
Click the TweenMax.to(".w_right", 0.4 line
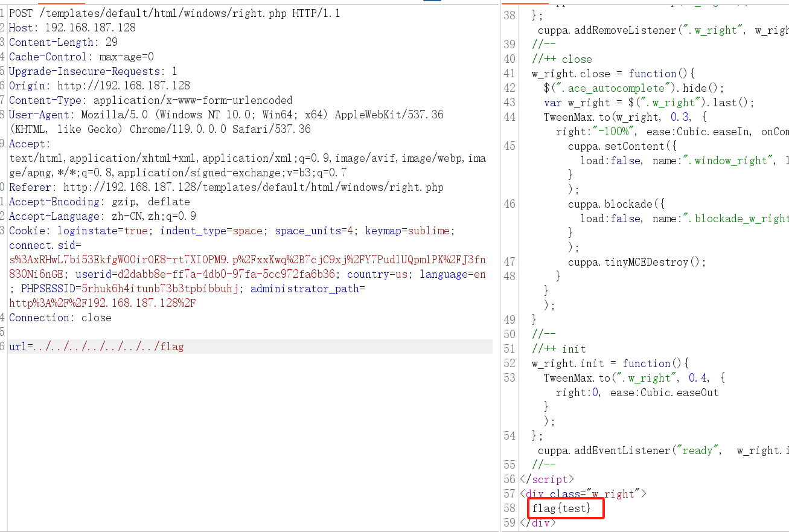634,377
